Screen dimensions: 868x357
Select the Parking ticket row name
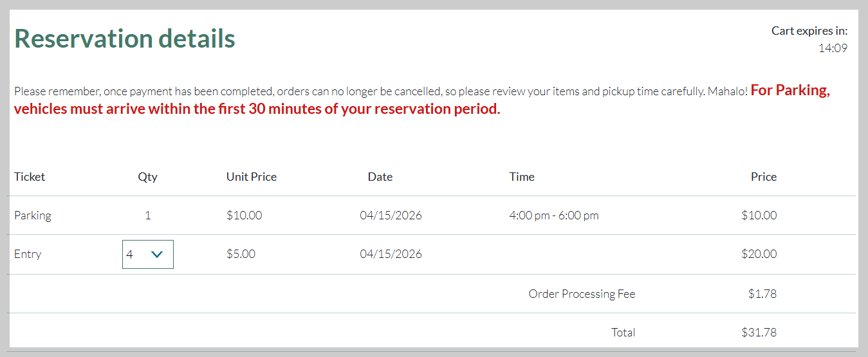coord(33,215)
